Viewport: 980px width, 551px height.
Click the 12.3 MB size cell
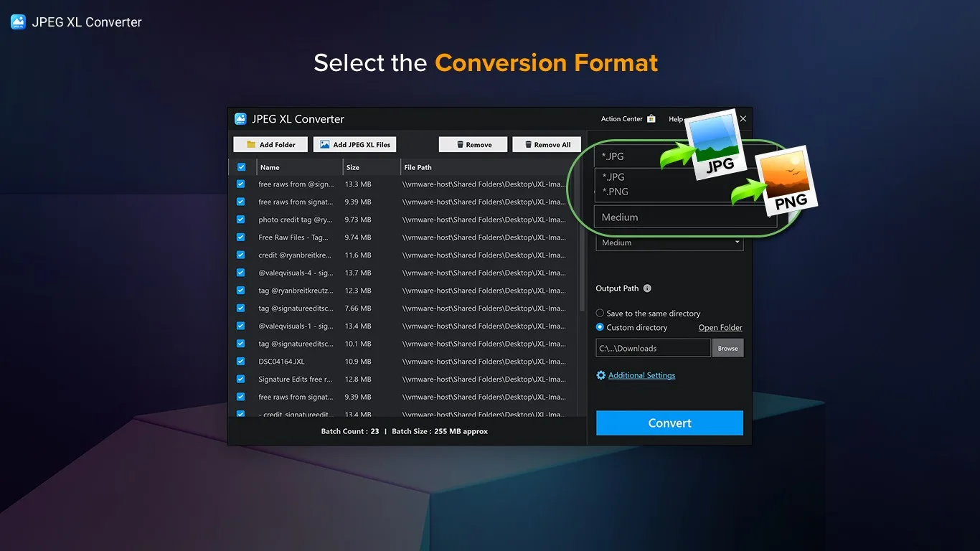point(358,291)
